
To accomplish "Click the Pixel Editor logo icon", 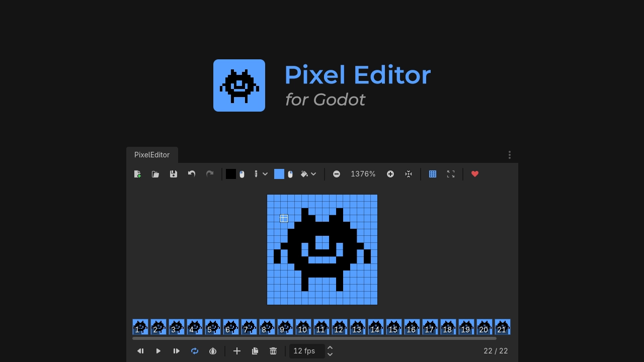I will [239, 85].
